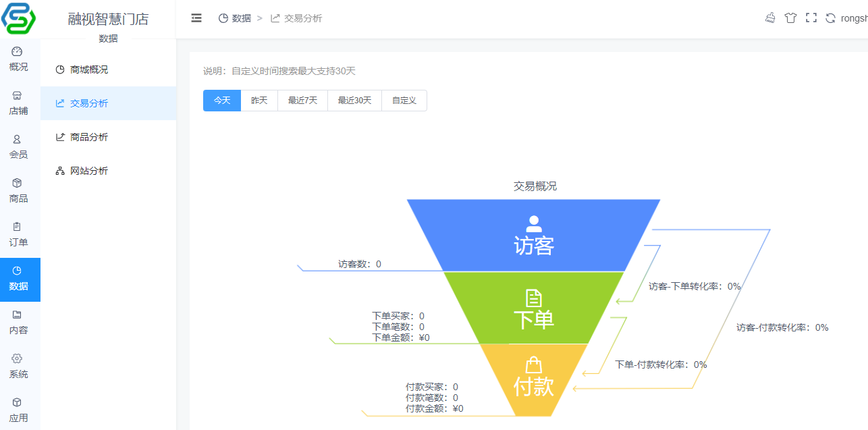Screen dimensions: 868x430
Task: Click the 下单笔数：0 label
Action: tap(398, 327)
